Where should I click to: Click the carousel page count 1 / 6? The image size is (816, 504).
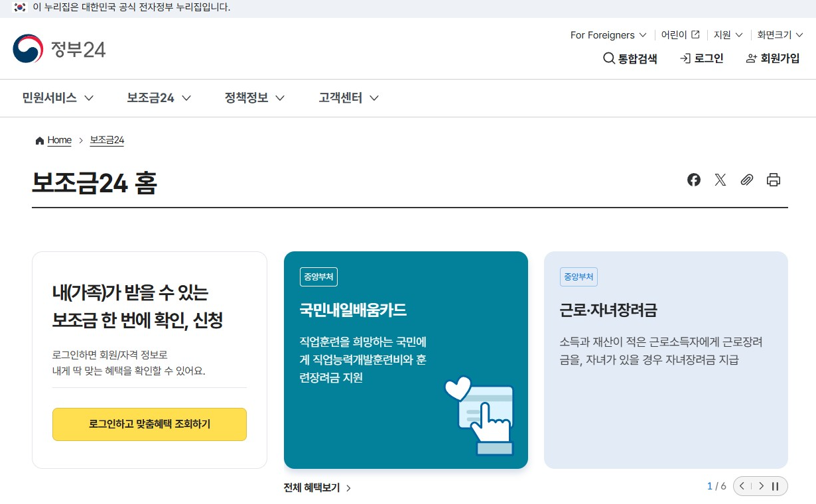click(716, 486)
